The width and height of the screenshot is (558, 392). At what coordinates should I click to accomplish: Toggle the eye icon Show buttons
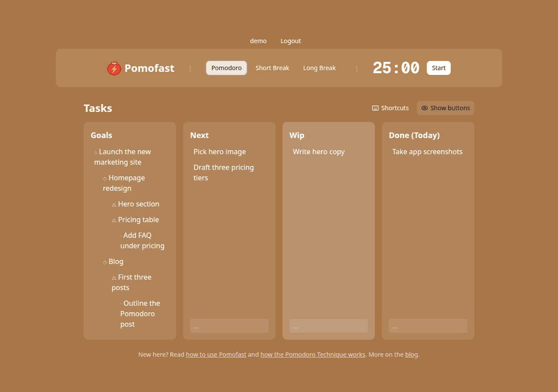click(x=446, y=108)
